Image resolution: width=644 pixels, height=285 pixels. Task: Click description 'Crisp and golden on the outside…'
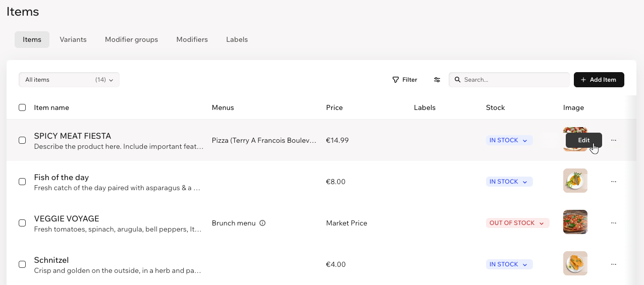click(x=118, y=271)
